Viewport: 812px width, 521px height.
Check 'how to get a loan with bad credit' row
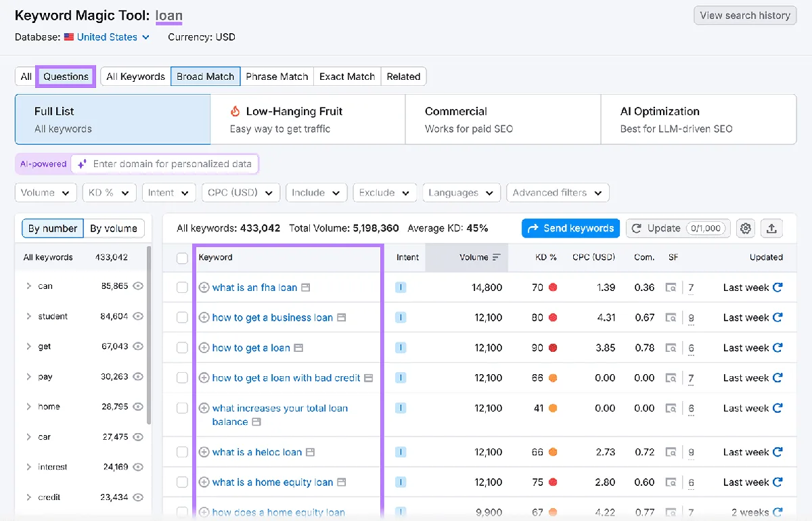click(x=182, y=378)
